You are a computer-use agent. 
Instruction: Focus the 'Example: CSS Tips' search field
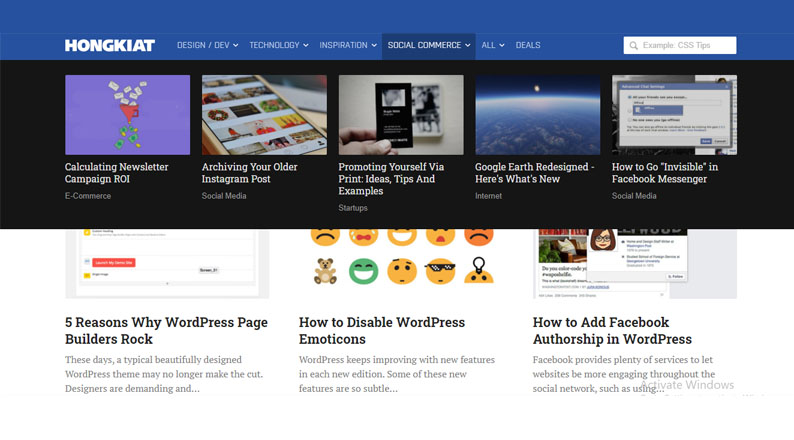pos(680,46)
